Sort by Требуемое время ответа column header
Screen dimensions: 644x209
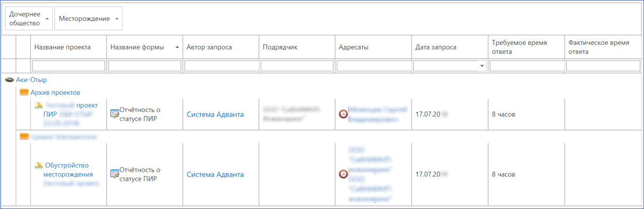[526, 47]
